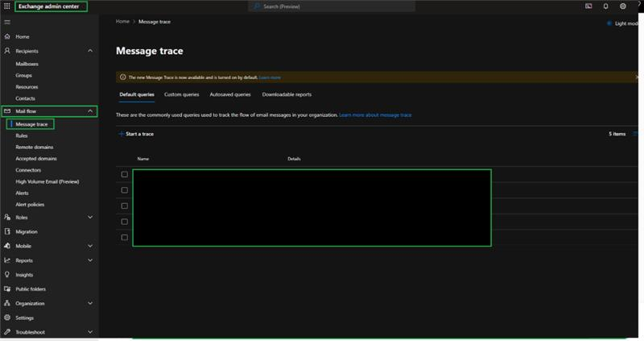644x341 pixels.
Task: Click the Mobile icon in sidebar
Action: [7, 246]
